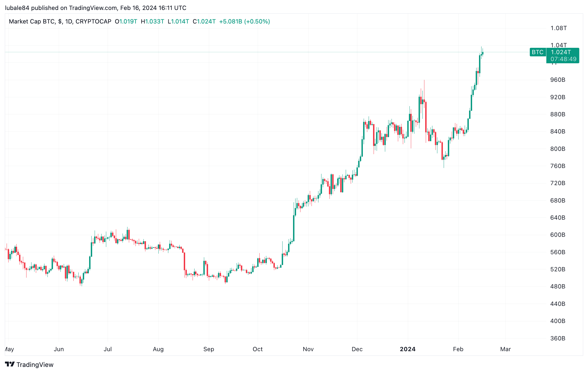Click the Jul label on time axis
Screen dimensions: 588x373
click(x=108, y=349)
